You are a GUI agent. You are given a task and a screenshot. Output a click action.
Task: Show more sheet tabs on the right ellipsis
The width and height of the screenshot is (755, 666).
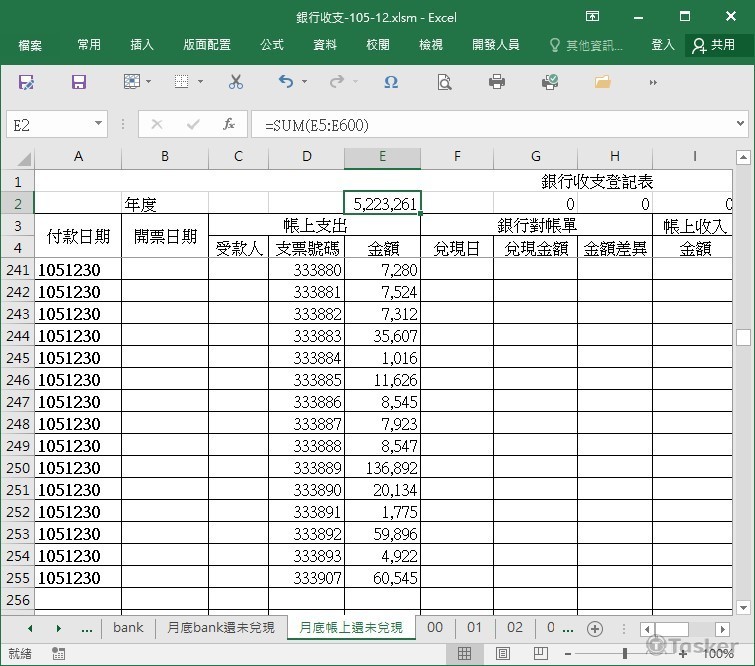point(568,628)
